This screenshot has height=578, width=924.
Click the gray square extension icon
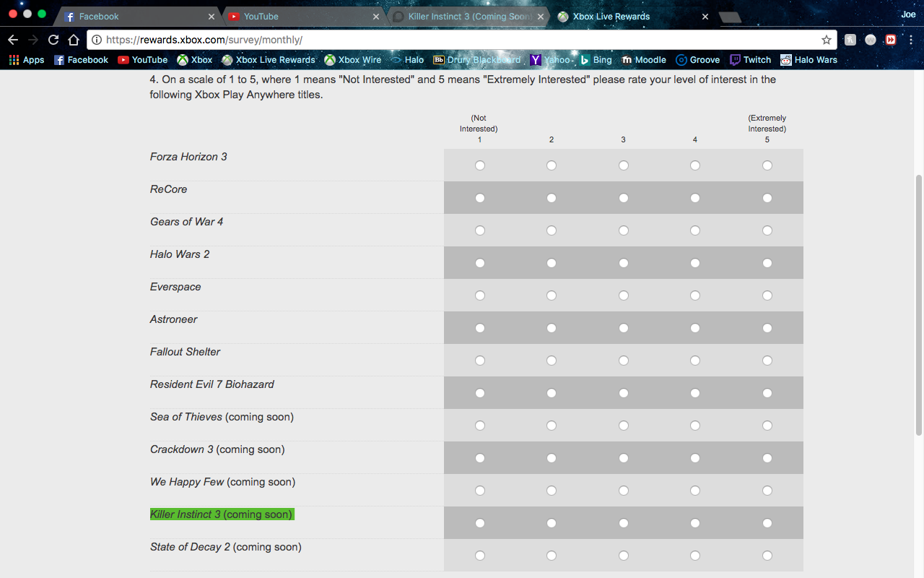point(850,40)
